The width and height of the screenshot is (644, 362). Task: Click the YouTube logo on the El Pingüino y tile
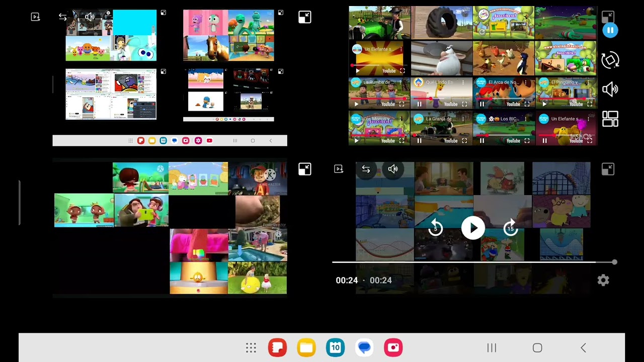(576, 104)
